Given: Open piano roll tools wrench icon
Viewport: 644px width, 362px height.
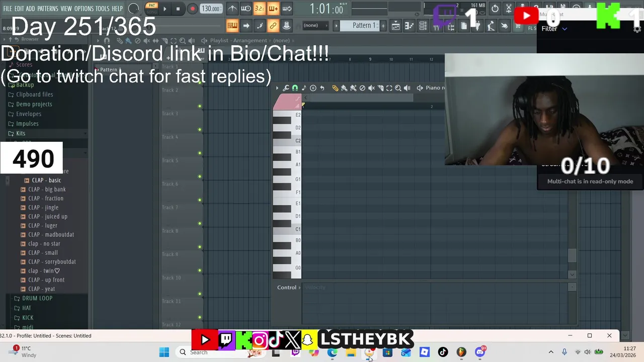Looking at the screenshot, I should click(286, 88).
